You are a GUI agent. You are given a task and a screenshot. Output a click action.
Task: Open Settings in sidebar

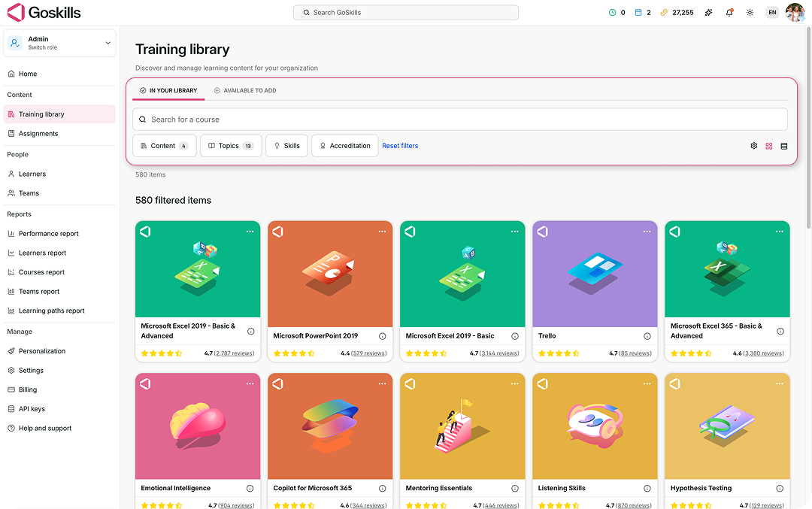point(59,370)
